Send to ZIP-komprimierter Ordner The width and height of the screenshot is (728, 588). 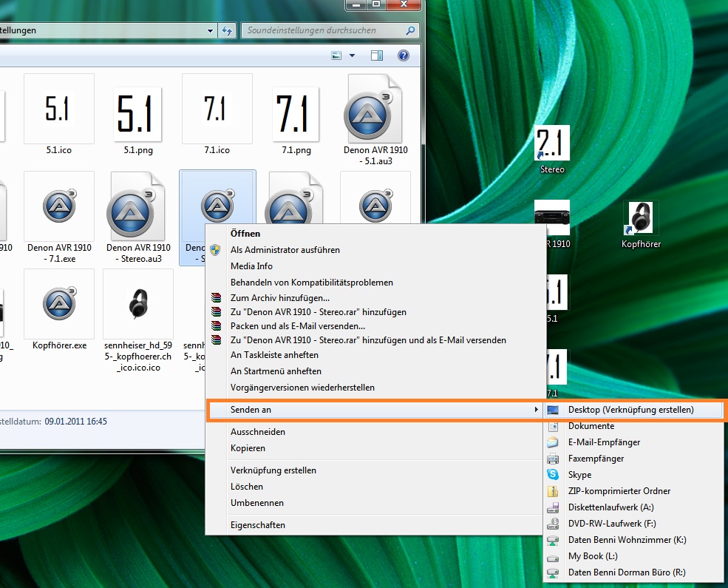(x=633, y=491)
